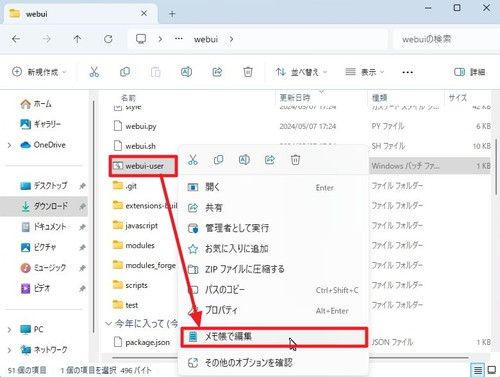
Task: Click the Rename icon in the context menu
Action: 244,160
